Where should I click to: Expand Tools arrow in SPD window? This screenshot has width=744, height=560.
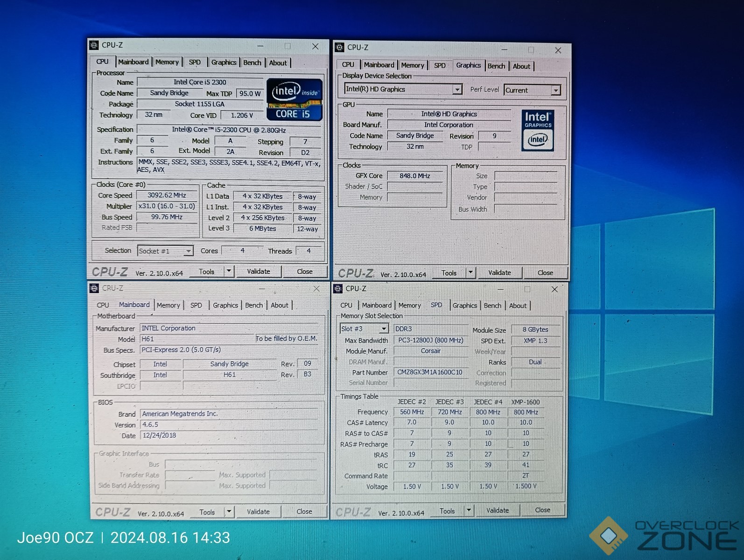tap(469, 511)
